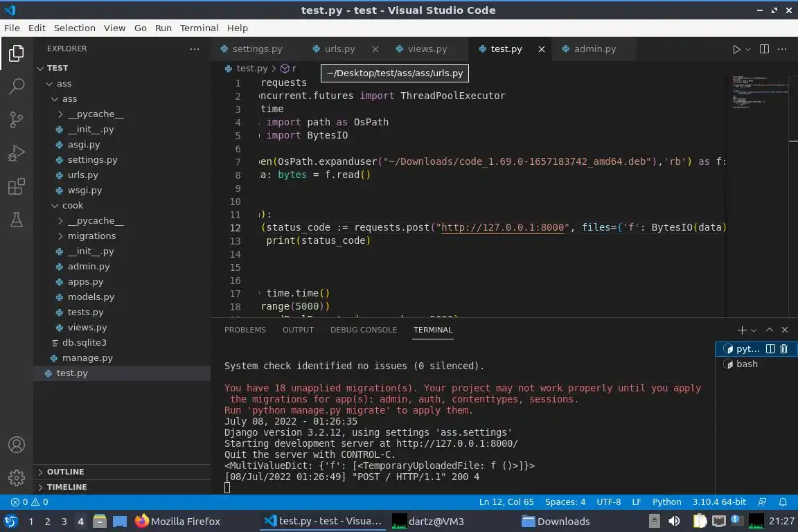This screenshot has width=798, height=532.
Task: Click Ln 12, Col 65 status entry
Action: (x=506, y=502)
